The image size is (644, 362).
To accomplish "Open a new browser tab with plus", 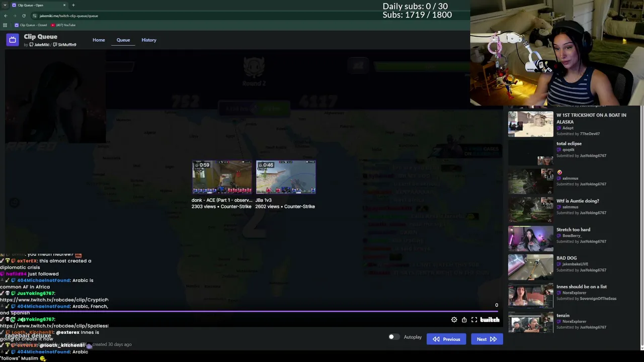I will click(x=73, y=5).
